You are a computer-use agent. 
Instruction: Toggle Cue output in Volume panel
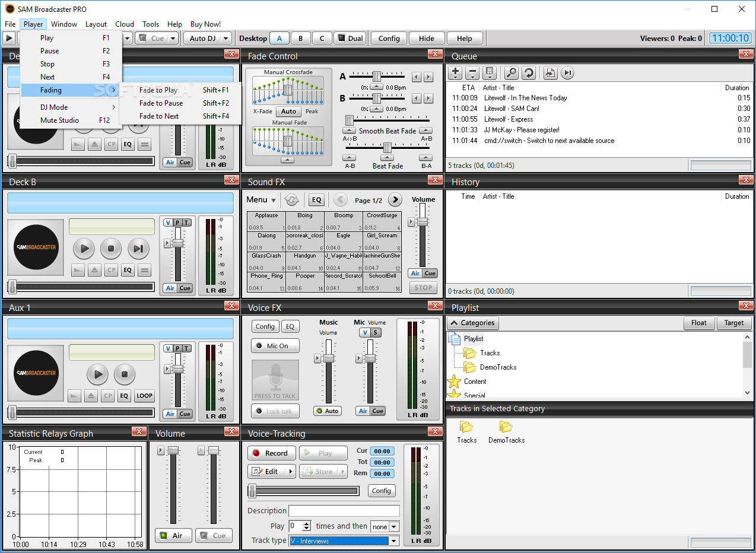[x=214, y=535]
